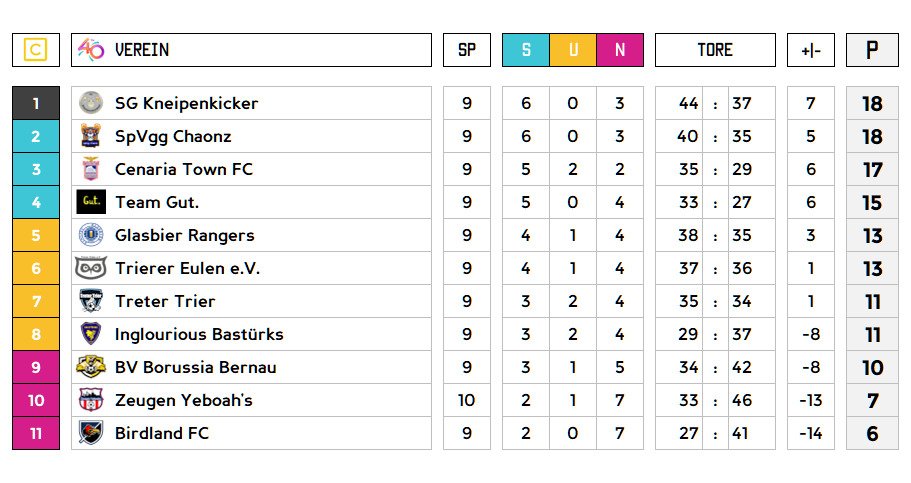Sort by the blue S wins column
The image size is (911, 483).
point(526,50)
